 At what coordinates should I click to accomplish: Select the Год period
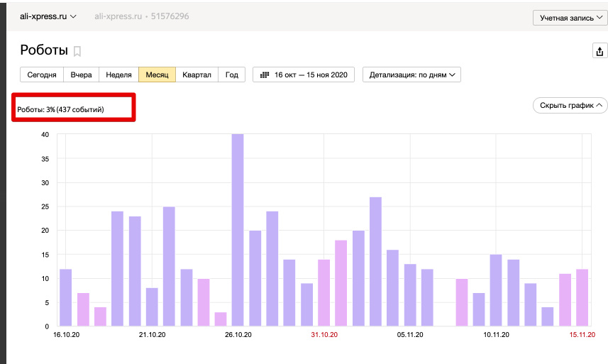[231, 75]
